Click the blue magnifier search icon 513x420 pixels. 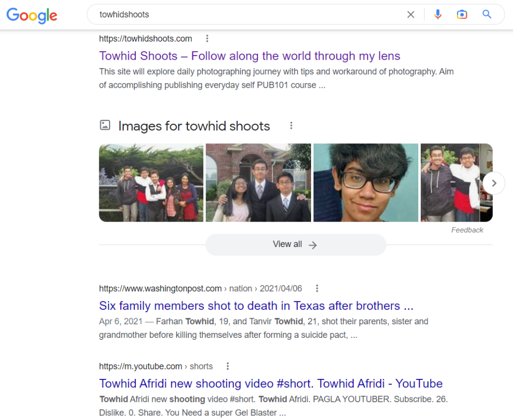[x=487, y=14]
